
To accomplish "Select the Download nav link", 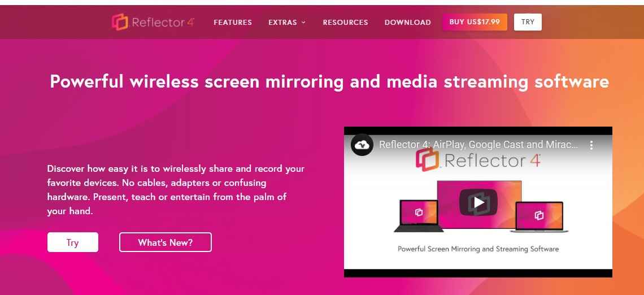I will point(407,23).
